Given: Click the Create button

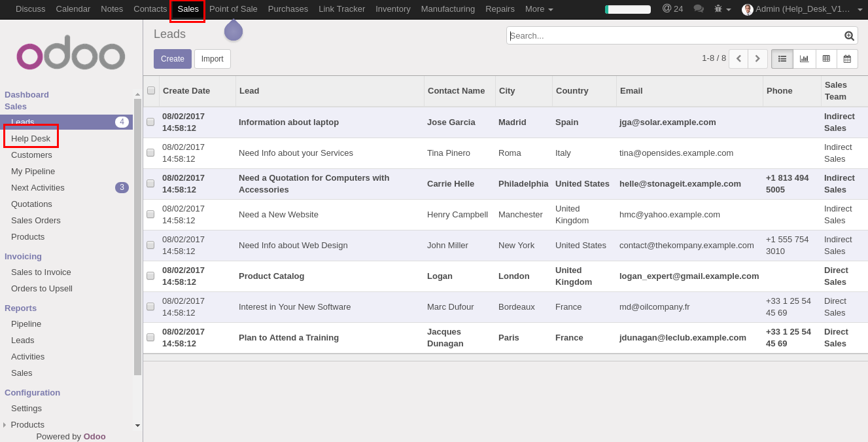Looking at the screenshot, I should 173,59.
